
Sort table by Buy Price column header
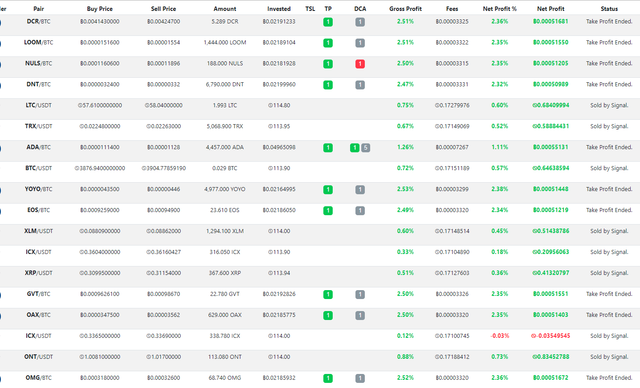tap(100, 9)
